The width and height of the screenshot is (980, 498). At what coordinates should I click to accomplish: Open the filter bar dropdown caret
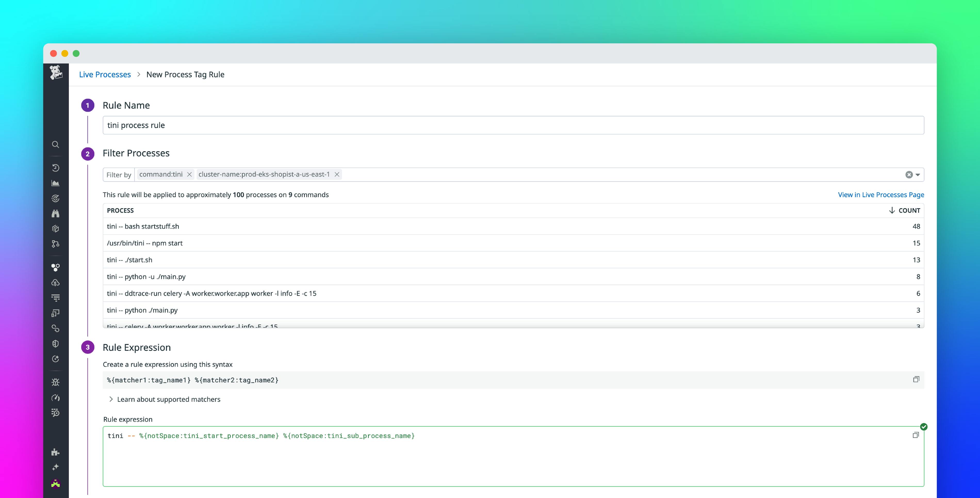tap(918, 174)
